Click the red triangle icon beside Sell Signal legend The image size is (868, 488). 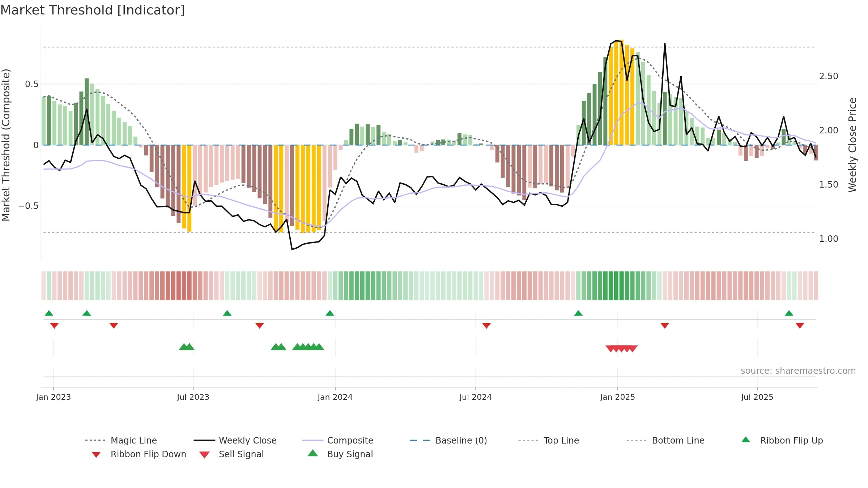pos(204,455)
